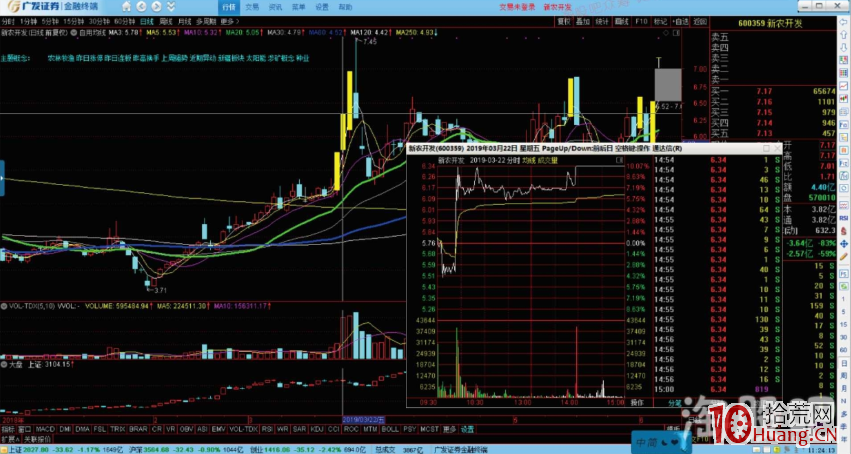The height and width of the screenshot is (454, 851).
Task: Select the 分笔 tab in popup window
Action: pyautogui.click(x=675, y=402)
